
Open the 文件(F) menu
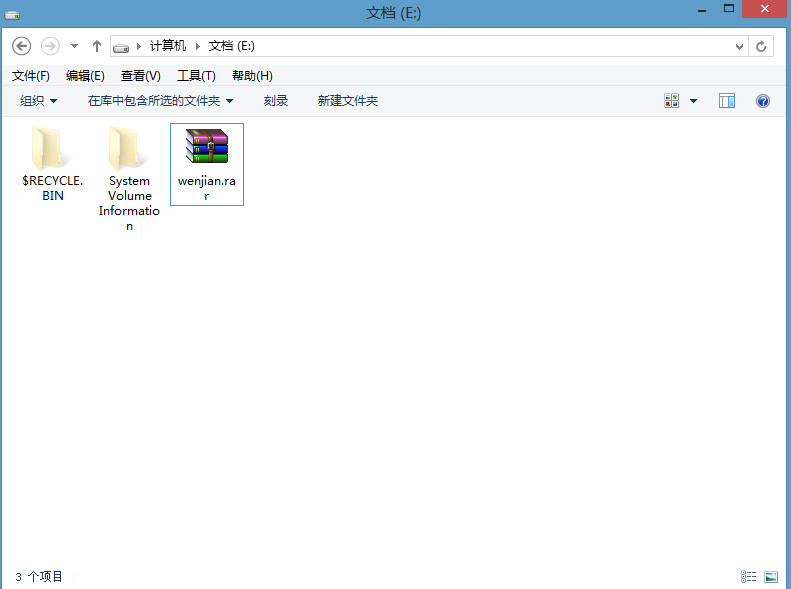[x=31, y=76]
